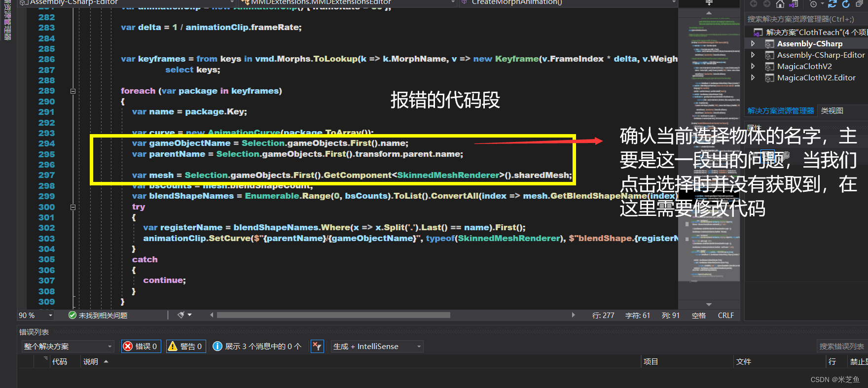Click 'var name = package.Key;' on line 291
Screen dimensions: 868x388
click(189, 112)
